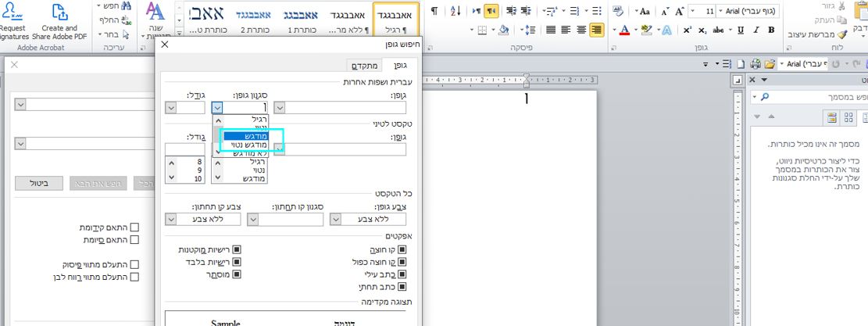The image size is (868, 326).
Task: Select the גופן tab in dialog
Action: tap(401, 66)
